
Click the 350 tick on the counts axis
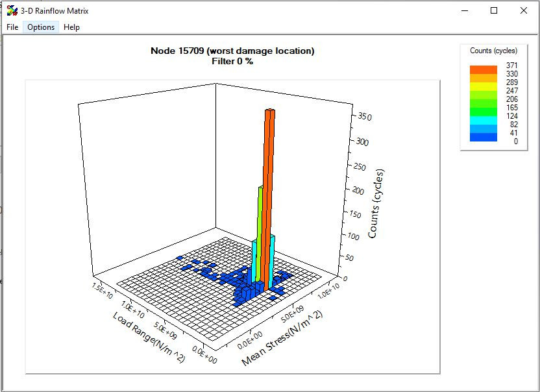[x=365, y=117]
